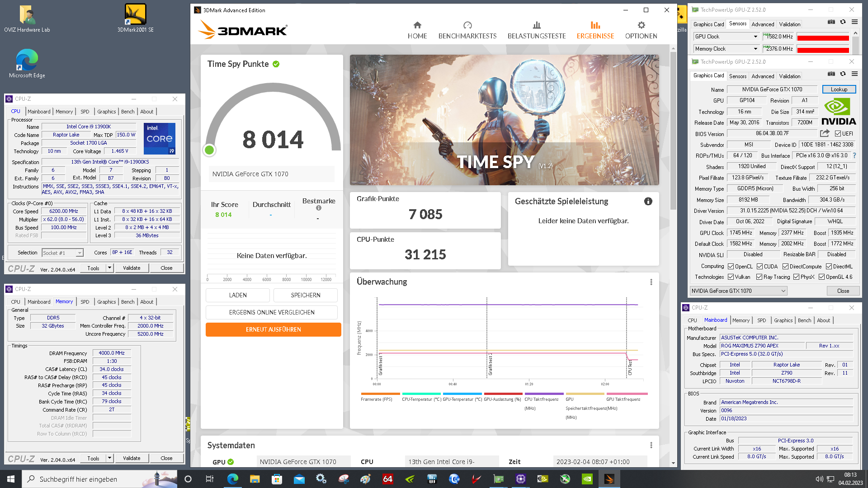The height and width of the screenshot is (488, 868).
Task: Click info icon under Bestmarke
Action: pyautogui.click(x=319, y=208)
